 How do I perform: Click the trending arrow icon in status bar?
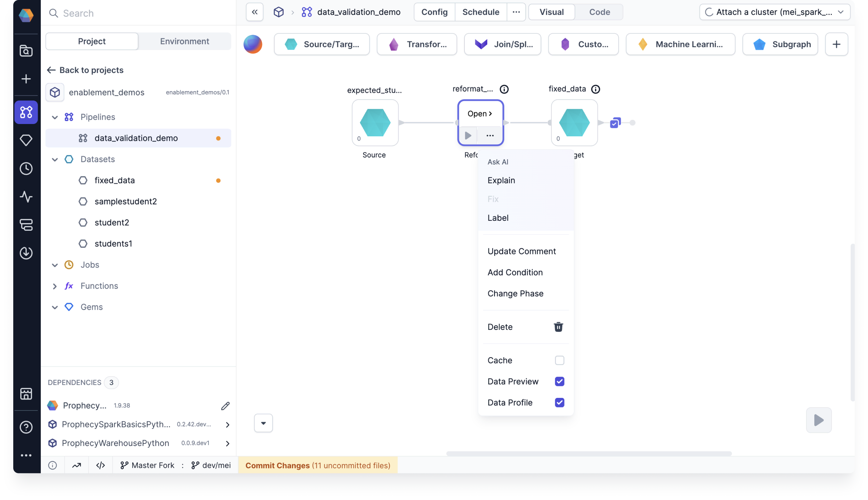[77, 465]
